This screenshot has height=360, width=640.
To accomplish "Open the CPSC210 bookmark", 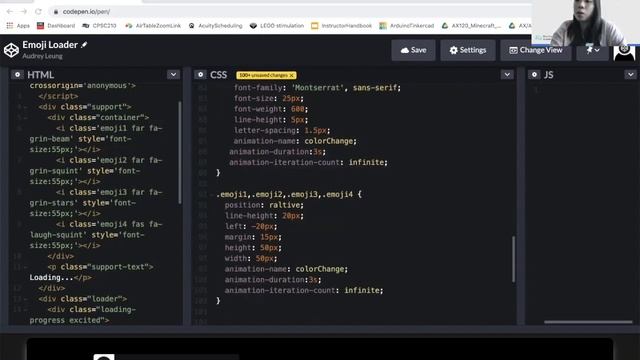I will pyautogui.click(x=99, y=26).
